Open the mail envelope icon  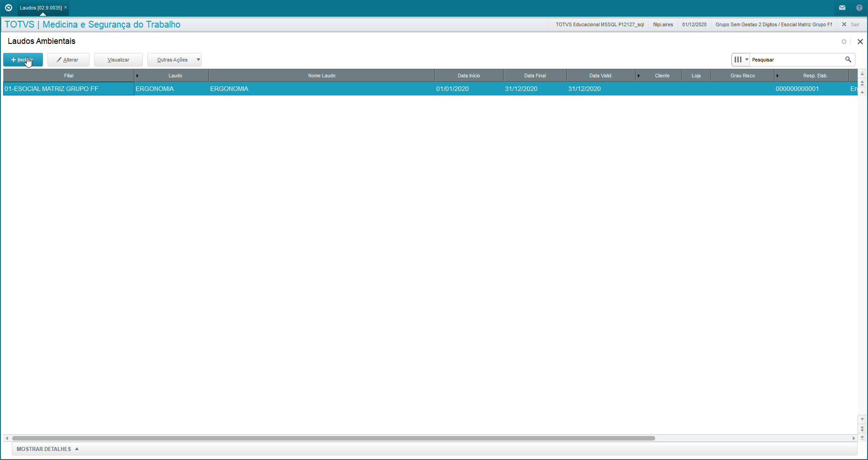(x=842, y=8)
